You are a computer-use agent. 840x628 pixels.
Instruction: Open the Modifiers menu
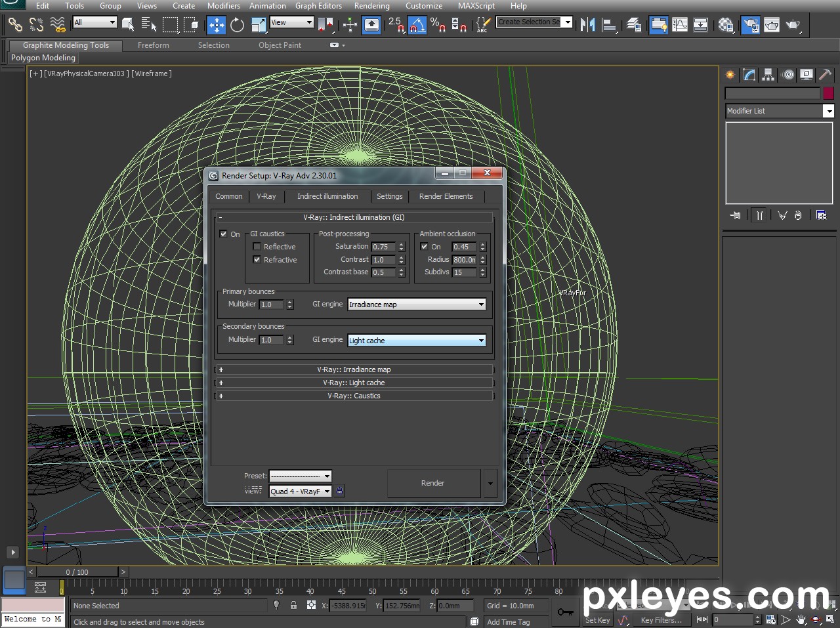(224, 5)
